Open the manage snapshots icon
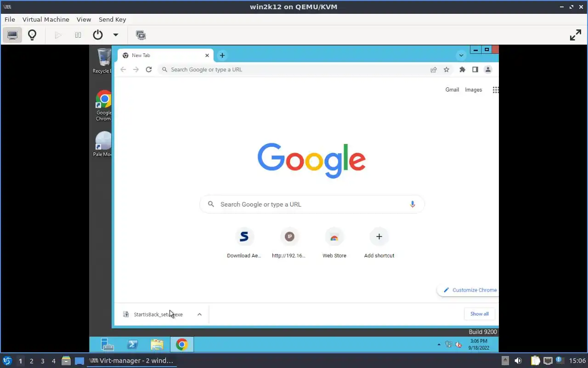This screenshot has width=588, height=368. (x=141, y=35)
